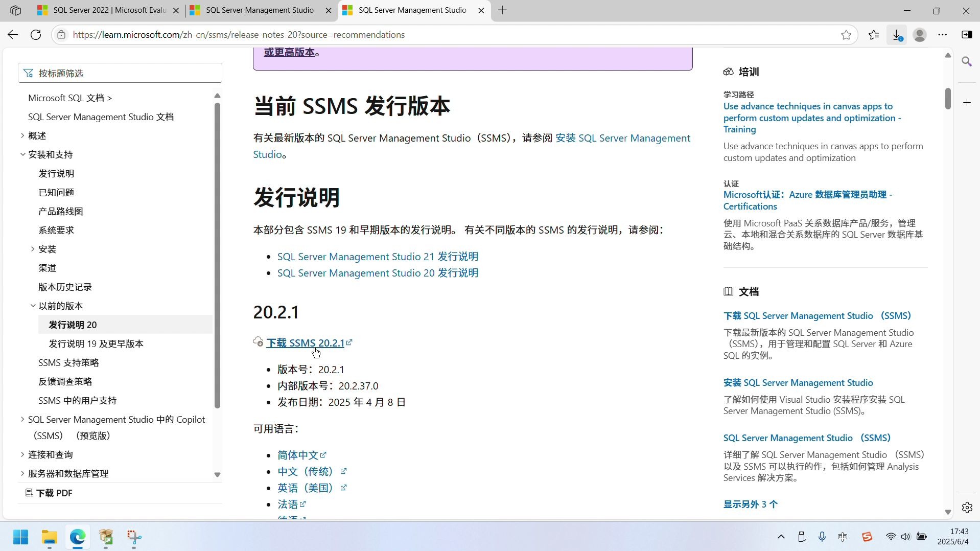Open the browser profile menu
The height and width of the screenshot is (551, 980).
pyautogui.click(x=920, y=34)
